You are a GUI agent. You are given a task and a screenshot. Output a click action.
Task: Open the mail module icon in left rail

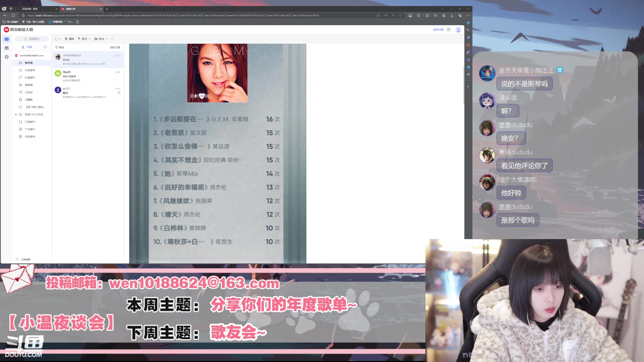click(7, 39)
